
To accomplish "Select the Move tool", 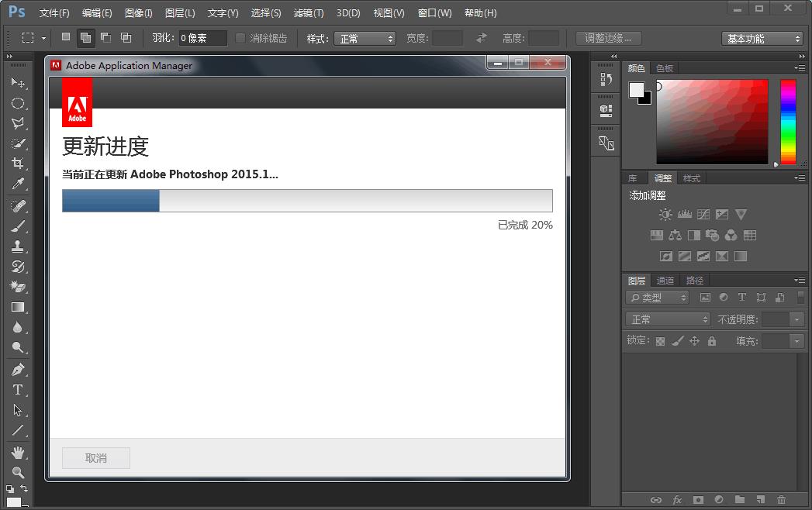I will (18, 82).
